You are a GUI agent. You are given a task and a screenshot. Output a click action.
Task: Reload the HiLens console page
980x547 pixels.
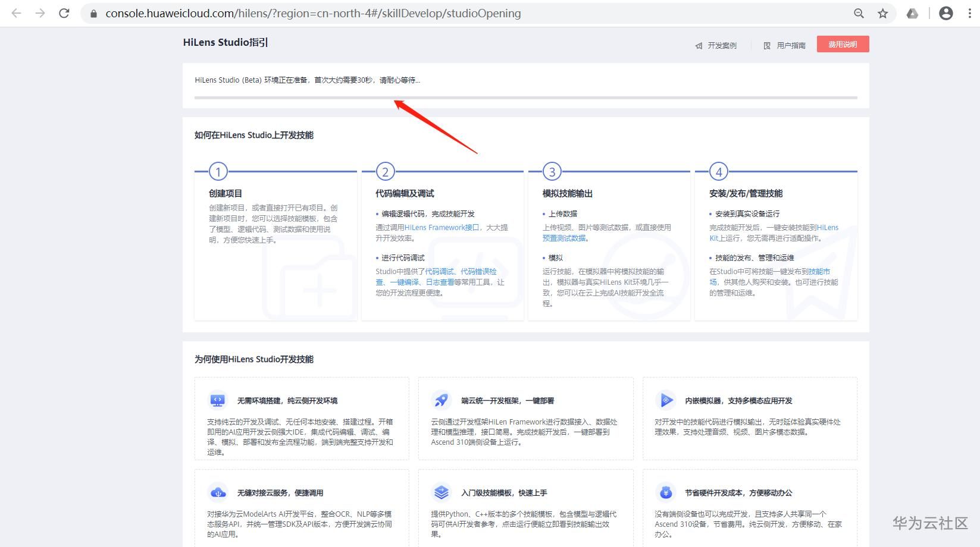point(64,13)
